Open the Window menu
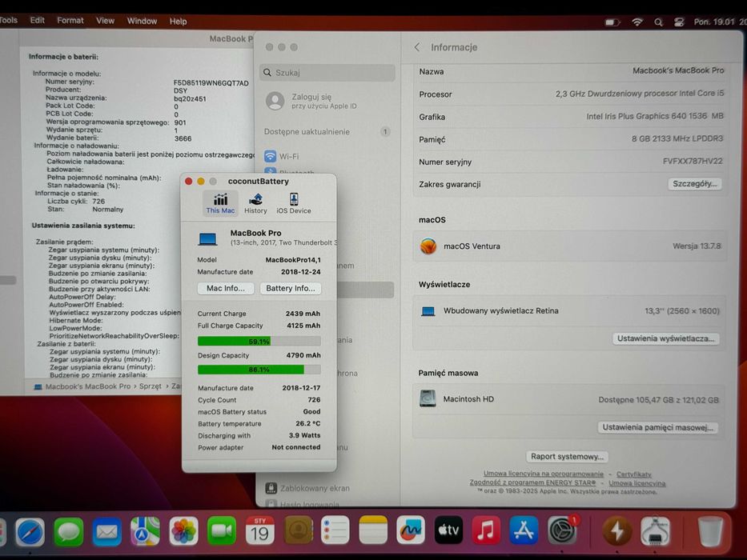The image size is (747, 560). pos(142,21)
